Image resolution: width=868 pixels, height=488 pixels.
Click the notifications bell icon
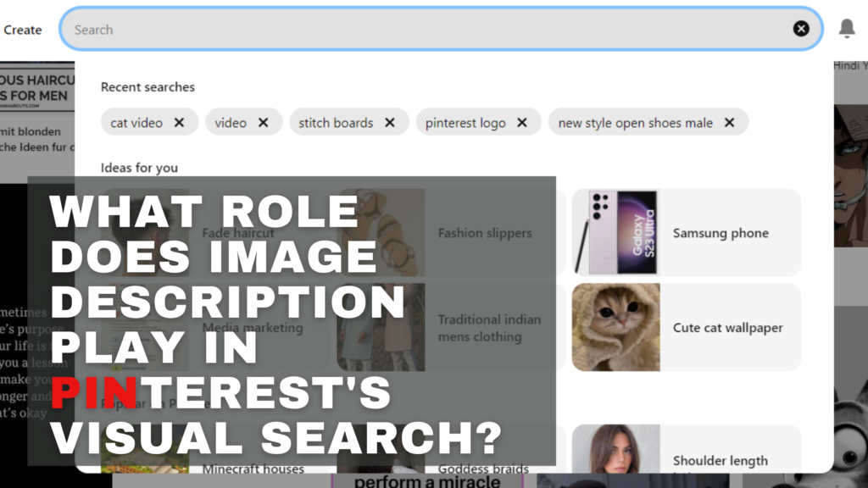coord(846,29)
